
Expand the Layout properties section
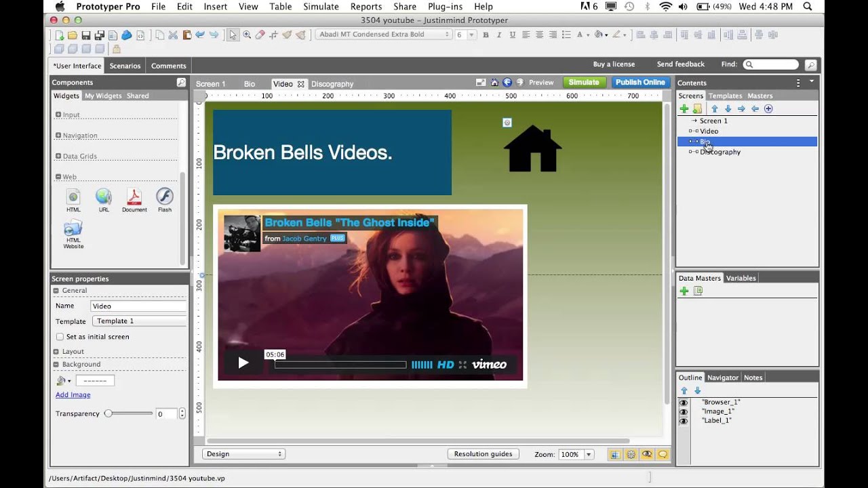pyautogui.click(x=56, y=352)
